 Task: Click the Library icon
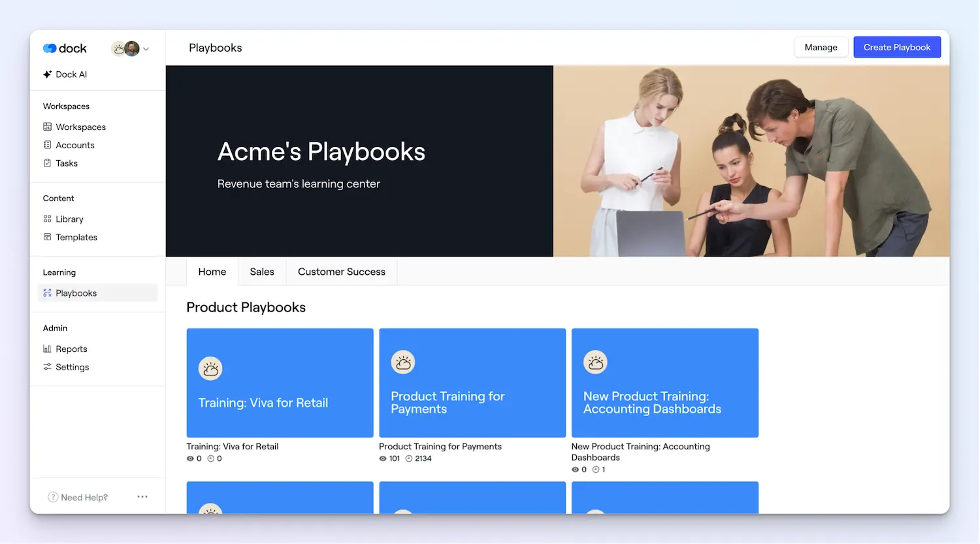(47, 219)
